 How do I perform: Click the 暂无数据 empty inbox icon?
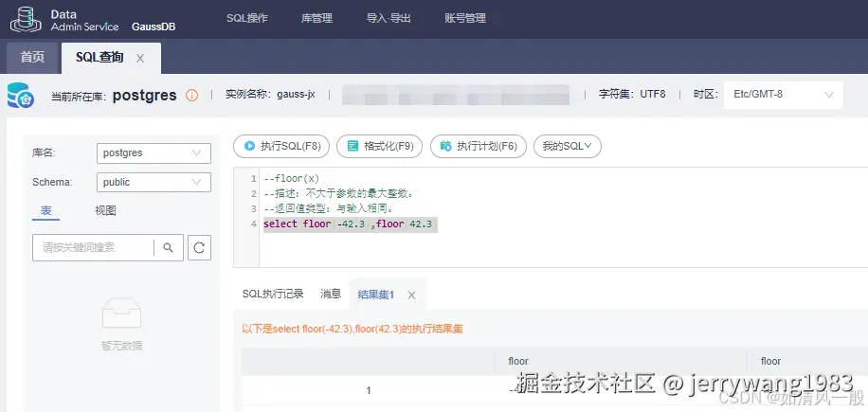click(122, 313)
